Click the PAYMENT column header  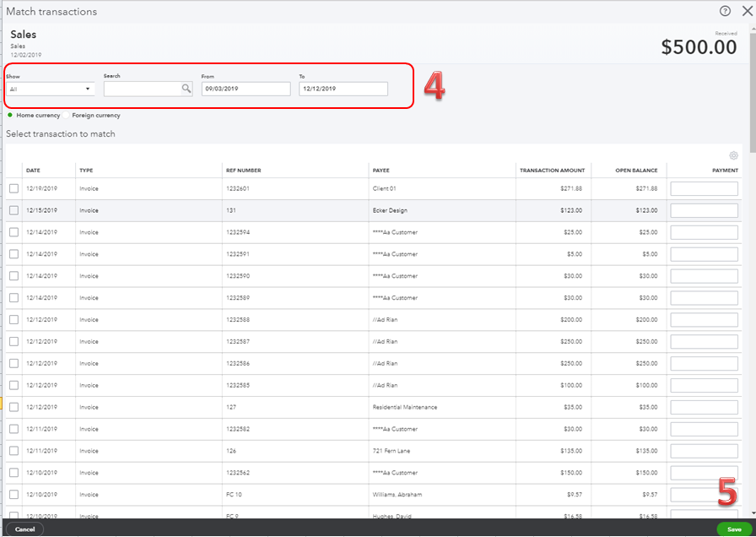(725, 171)
